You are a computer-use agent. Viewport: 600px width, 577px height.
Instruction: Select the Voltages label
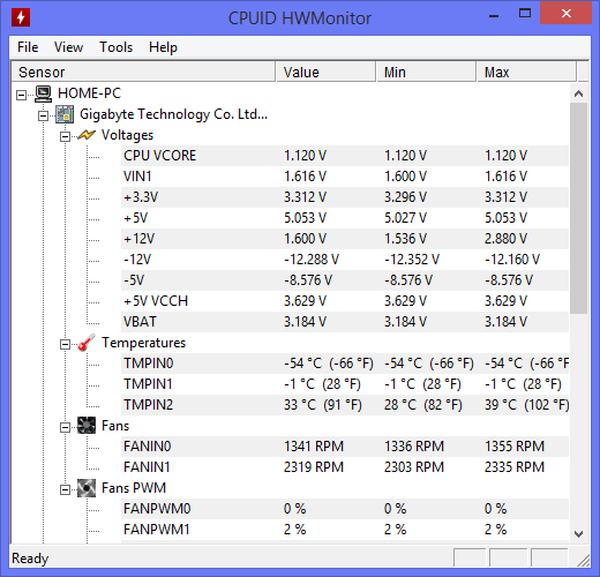tap(127, 135)
